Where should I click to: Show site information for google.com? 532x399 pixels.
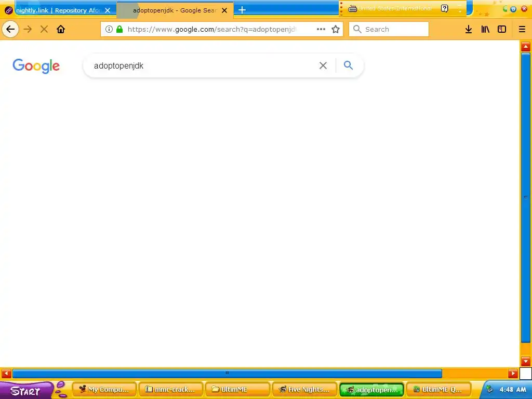(x=109, y=29)
